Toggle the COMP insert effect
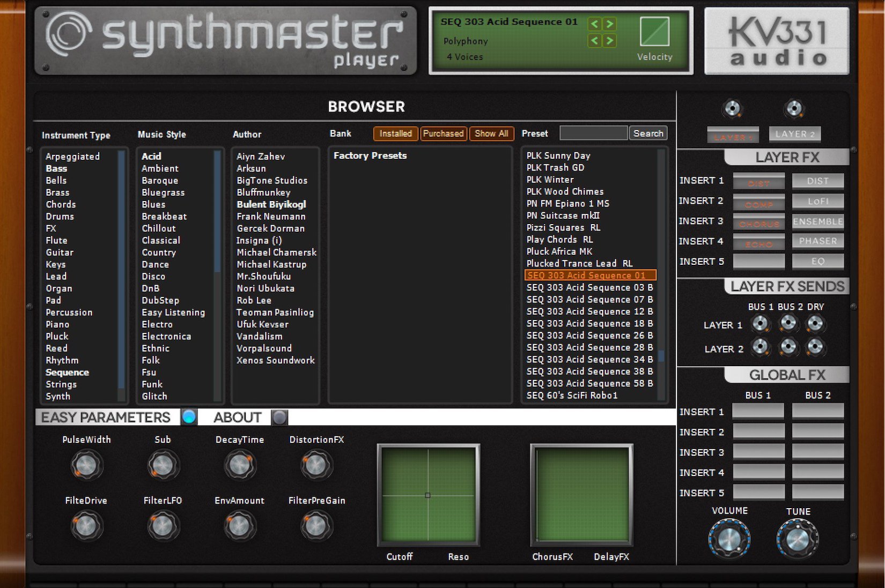The height and width of the screenshot is (588, 885). point(758,202)
